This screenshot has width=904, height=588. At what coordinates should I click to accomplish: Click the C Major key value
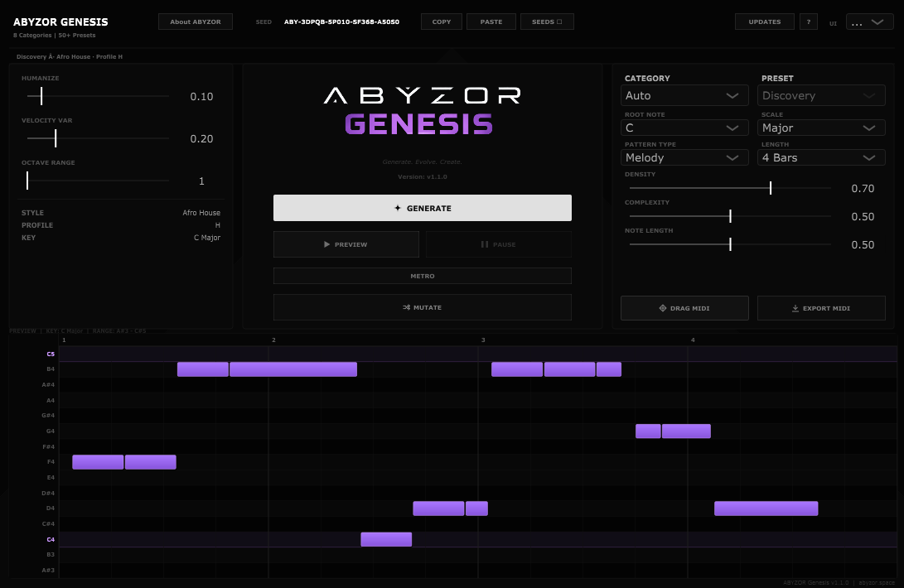207,238
